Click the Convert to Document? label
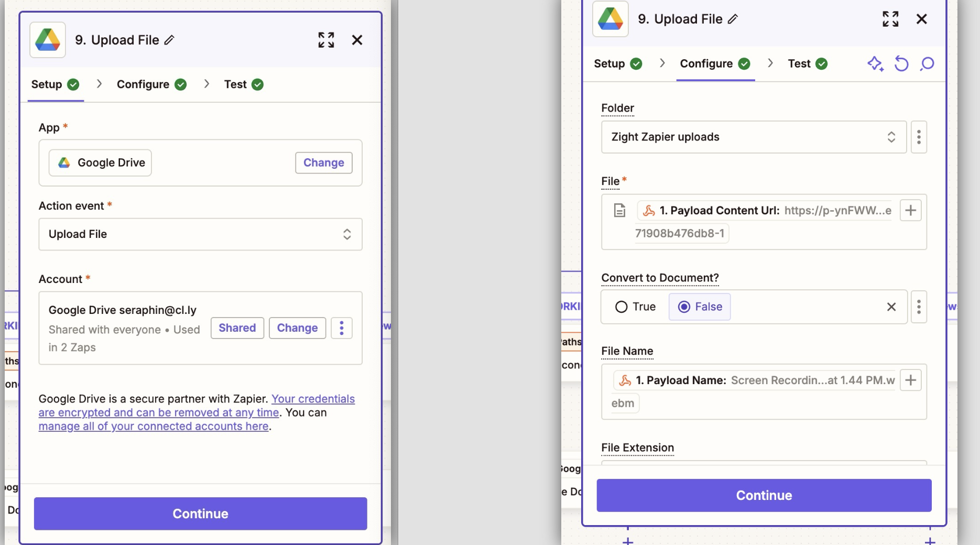The width and height of the screenshot is (980, 545). (660, 278)
